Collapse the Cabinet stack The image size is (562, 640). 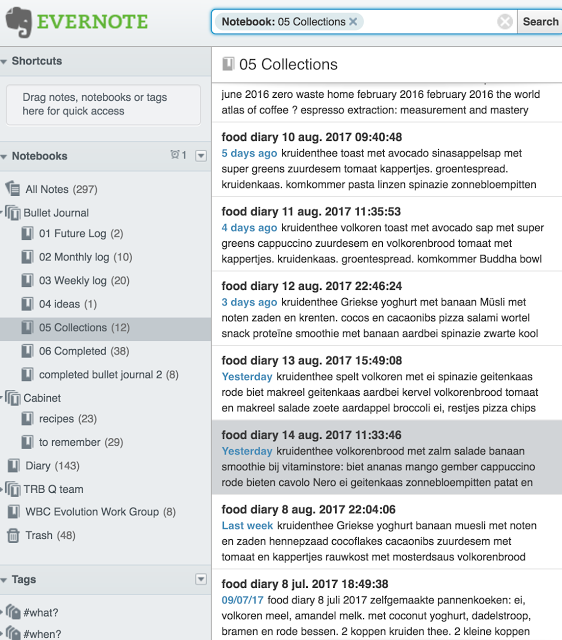(x=2, y=397)
